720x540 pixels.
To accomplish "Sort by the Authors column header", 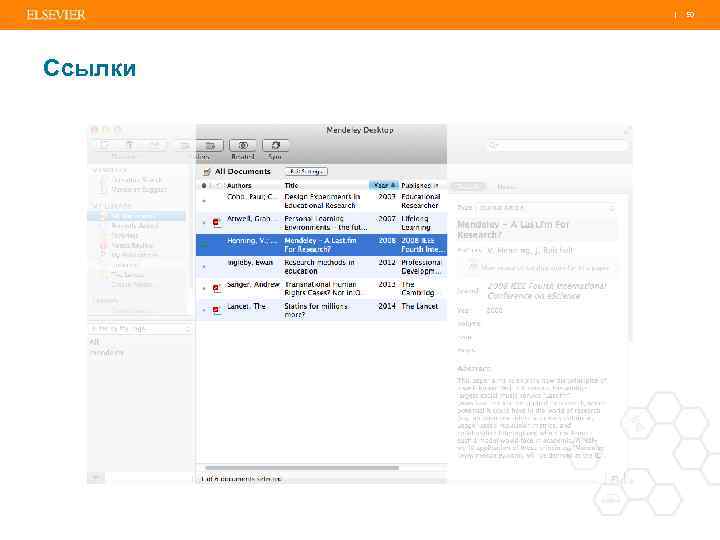I will click(239, 186).
